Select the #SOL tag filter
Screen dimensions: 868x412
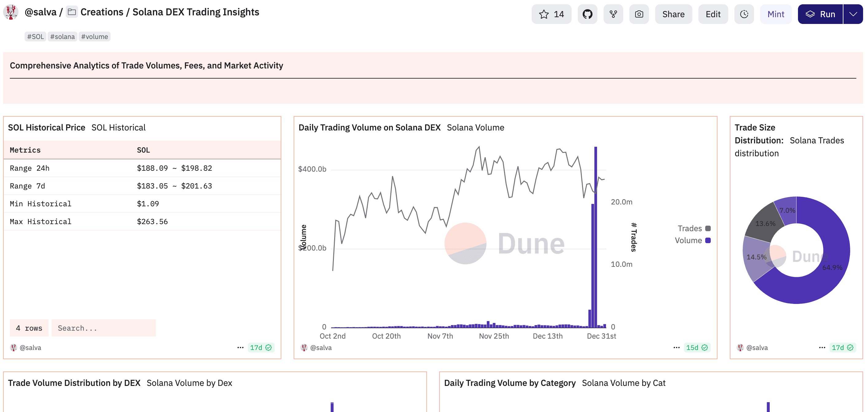(x=35, y=37)
